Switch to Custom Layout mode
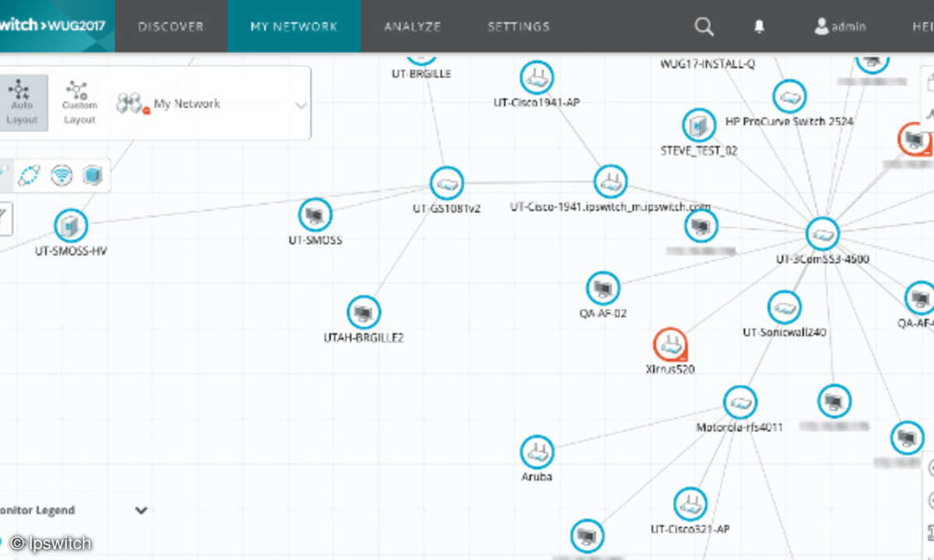 79,103
